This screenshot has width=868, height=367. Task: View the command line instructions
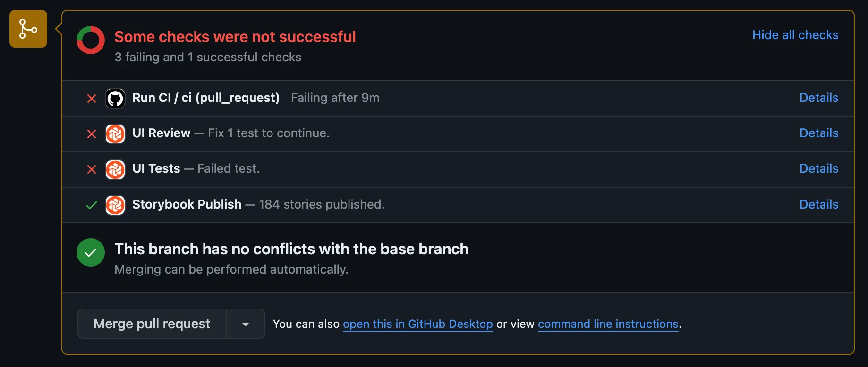[x=608, y=324]
